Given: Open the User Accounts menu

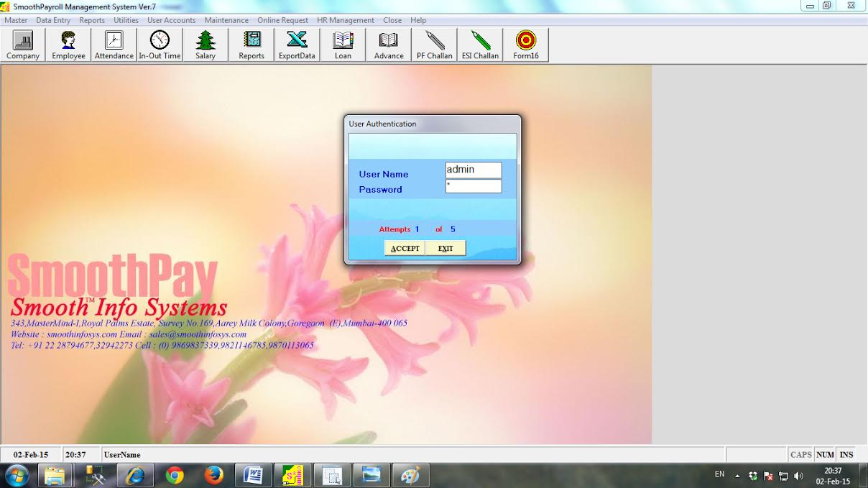Looking at the screenshot, I should (171, 20).
